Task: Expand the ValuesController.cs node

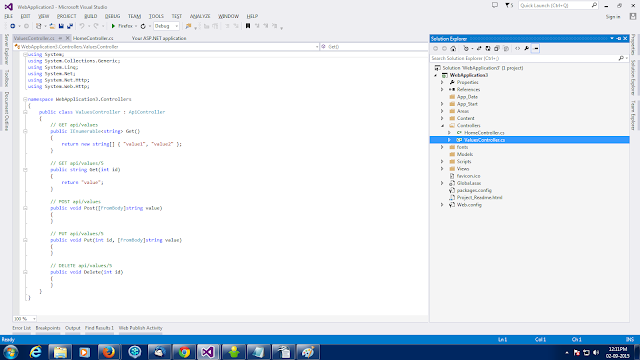Action: tap(449, 140)
